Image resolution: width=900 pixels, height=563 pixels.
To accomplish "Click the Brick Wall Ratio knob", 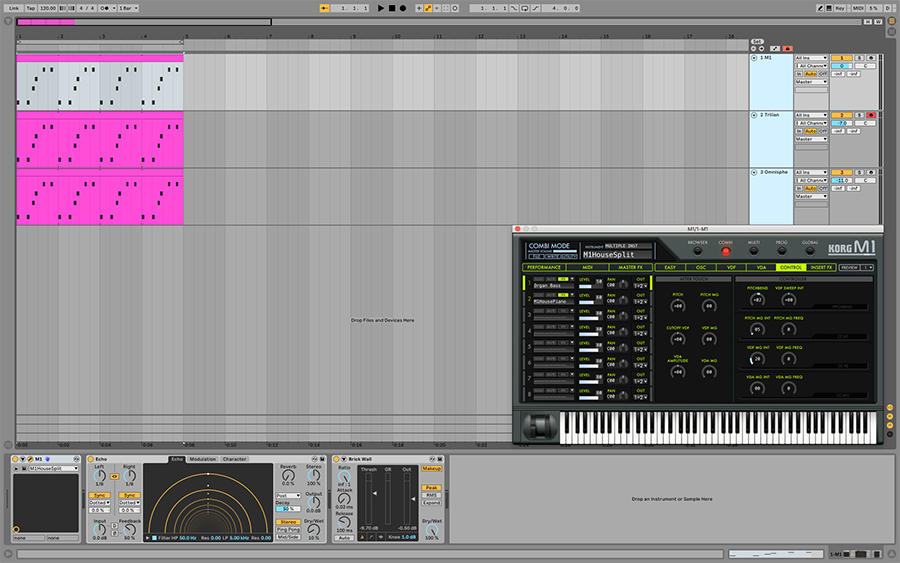I will click(344, 476).
